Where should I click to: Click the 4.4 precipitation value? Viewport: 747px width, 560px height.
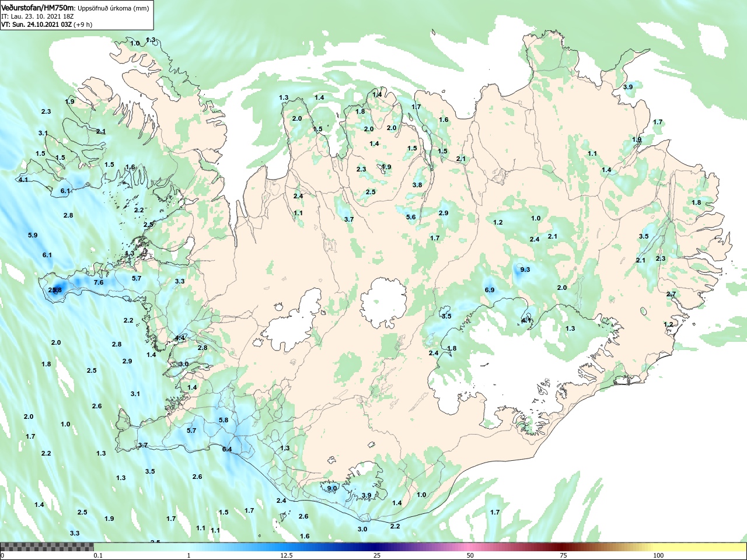pyautogui.click(x=180, y=338)
